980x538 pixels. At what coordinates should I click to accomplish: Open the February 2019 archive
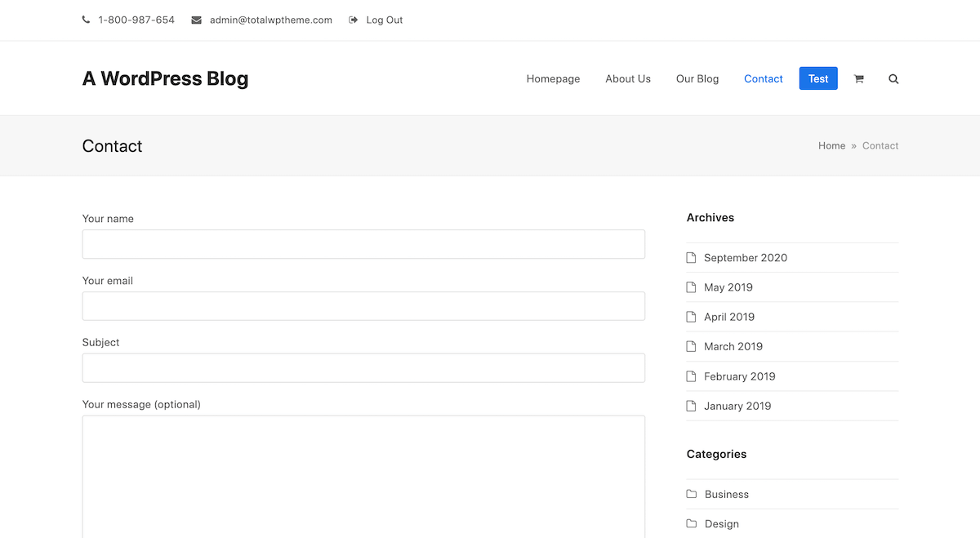click(x=740, y=376)
